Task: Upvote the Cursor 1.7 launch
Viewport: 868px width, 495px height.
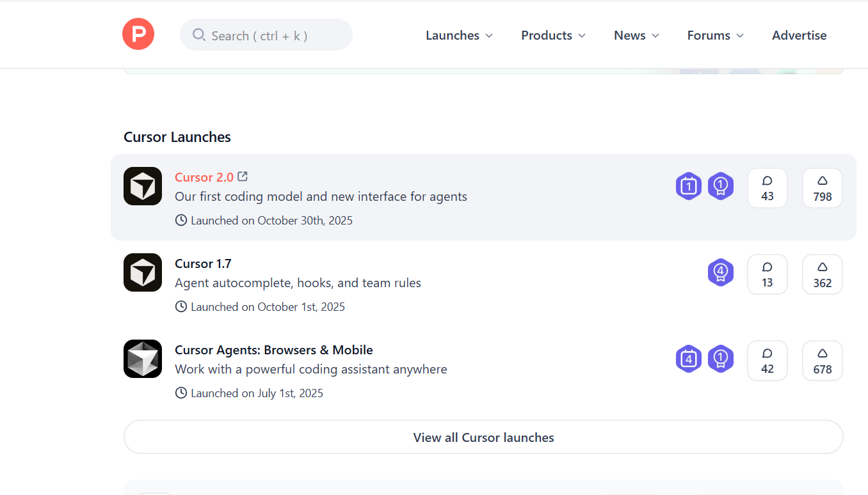Action: pos(823,274)
